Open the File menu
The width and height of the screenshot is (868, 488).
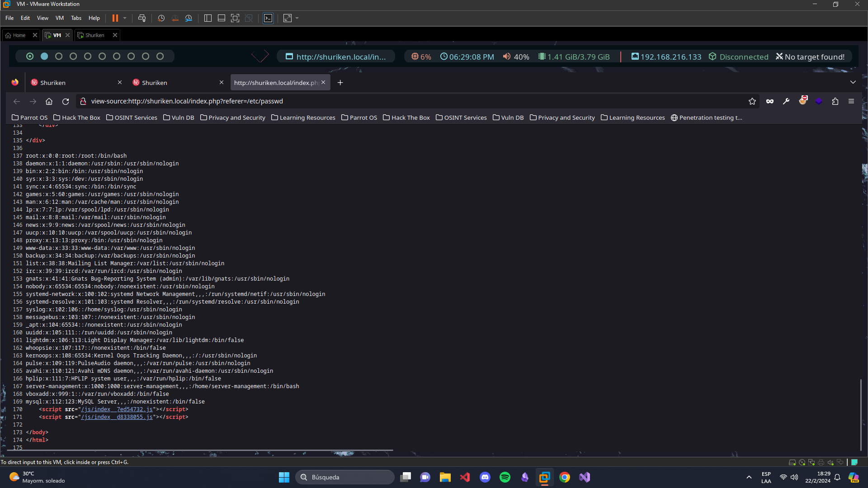9,18
